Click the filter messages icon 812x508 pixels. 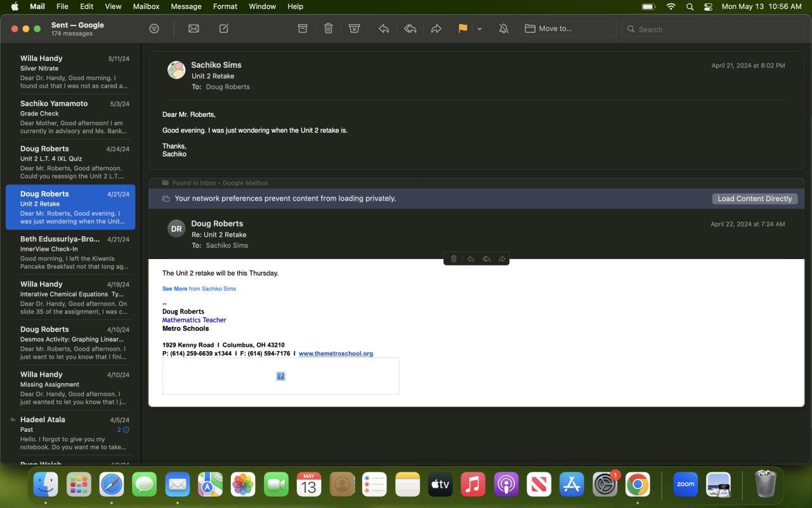click(154, 29)
